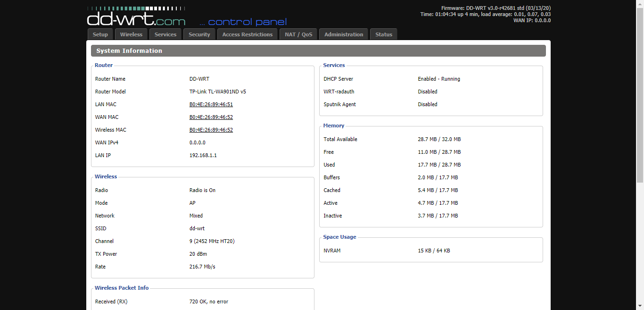Click the Rate value 216.7 Mb/s
The width and height of the screenshot is (644, 310).
(x=202, y=267)
